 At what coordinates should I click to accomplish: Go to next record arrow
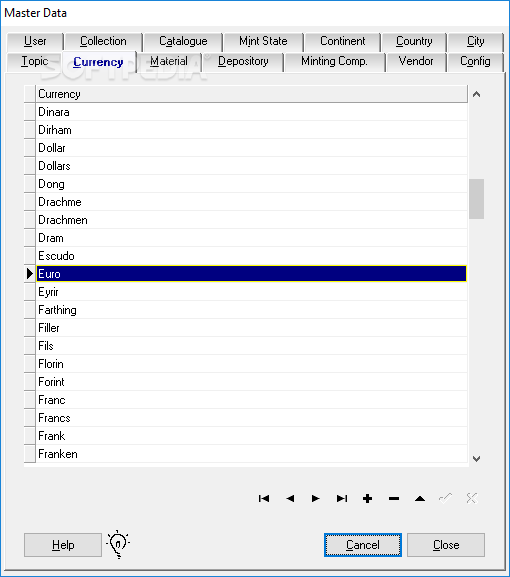click(315, 499)
